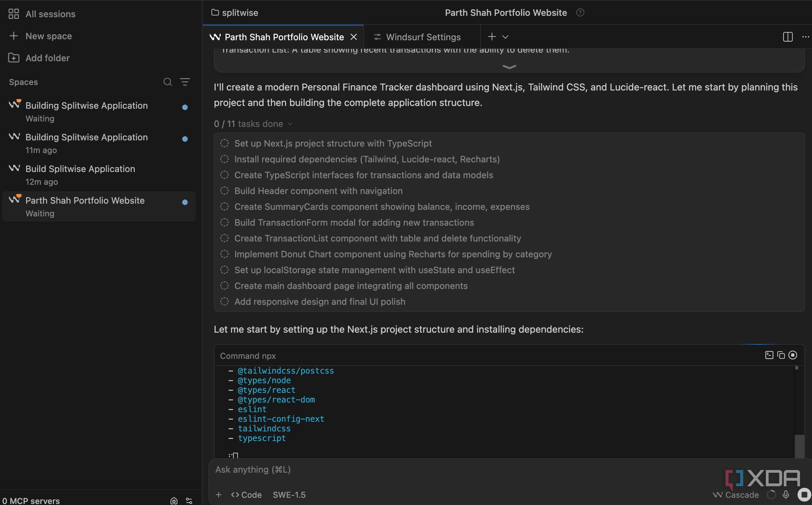This screenshot has width=812, height=505.
Task: Click task Install required dependencies
Action: point(367,159)
